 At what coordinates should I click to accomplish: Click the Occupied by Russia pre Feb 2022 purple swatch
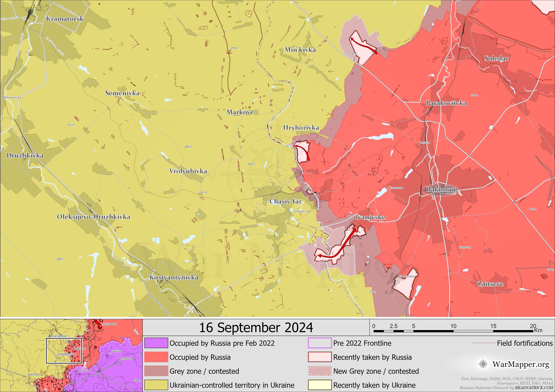(156, 343)
